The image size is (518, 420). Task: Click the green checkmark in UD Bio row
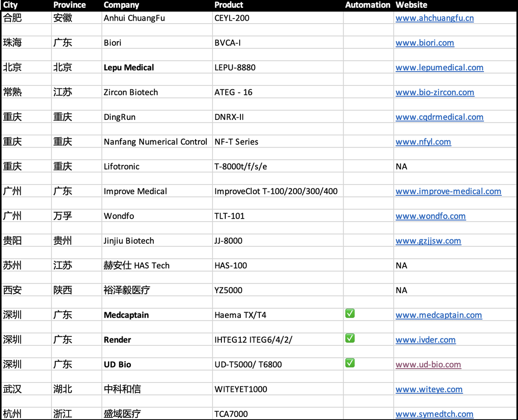(350, 363)
